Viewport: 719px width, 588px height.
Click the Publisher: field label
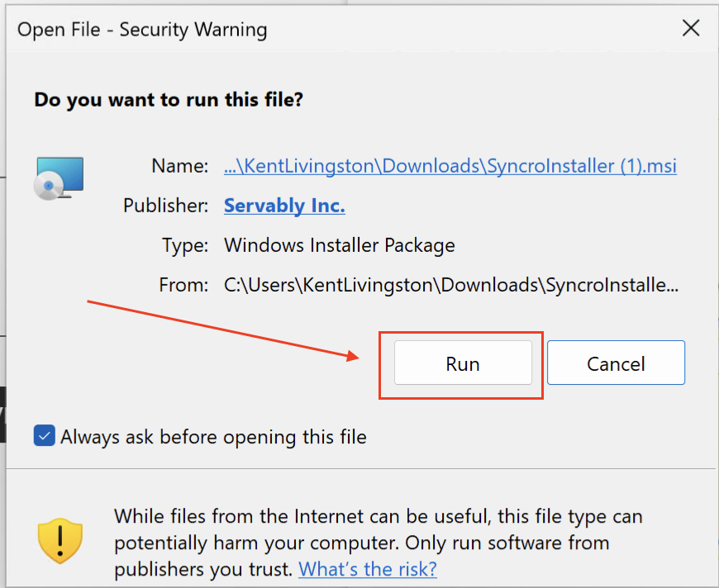click(x=165, y=206)
